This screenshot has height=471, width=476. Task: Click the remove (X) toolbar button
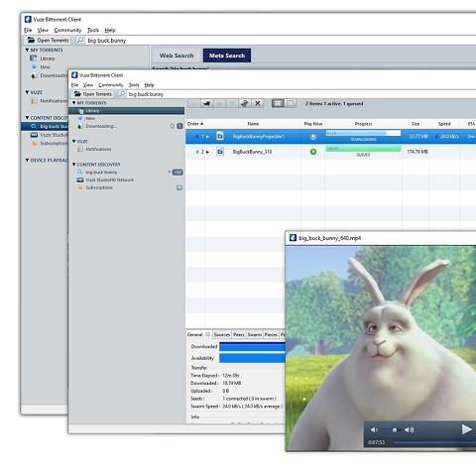[x=258, y=103]
